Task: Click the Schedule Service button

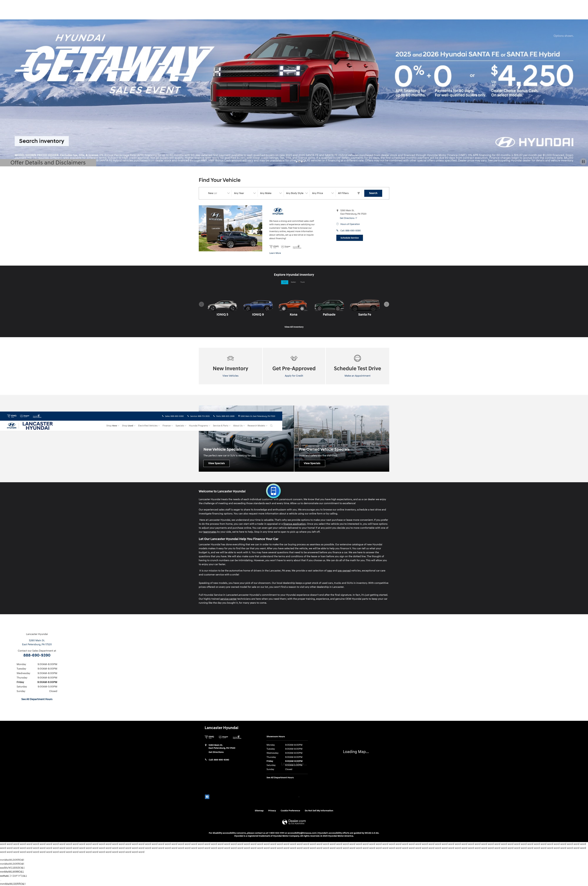Action: (x=350, y=238)
